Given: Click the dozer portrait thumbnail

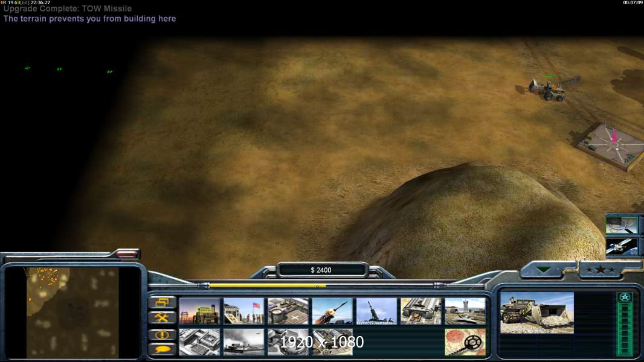Looking at the screenshot, I should (x=537, y=313).
